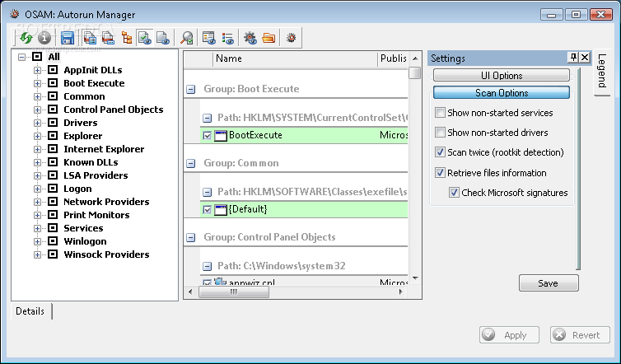Expand the AppInit DLLs tree node
The width and height of the screenshot is (621, 364).
click(x=37, y=71)
